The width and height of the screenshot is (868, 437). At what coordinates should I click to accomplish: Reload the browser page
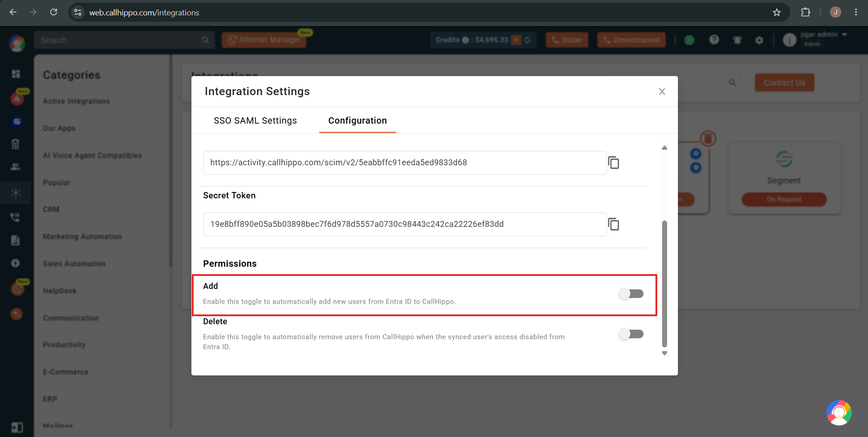53,12
